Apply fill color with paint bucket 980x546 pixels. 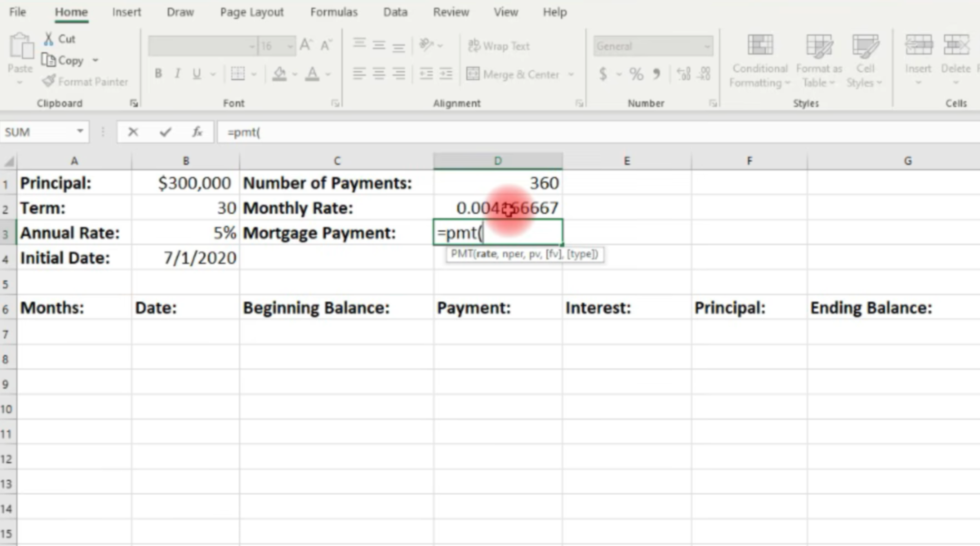pyautogui.click(x=279, y=73)
